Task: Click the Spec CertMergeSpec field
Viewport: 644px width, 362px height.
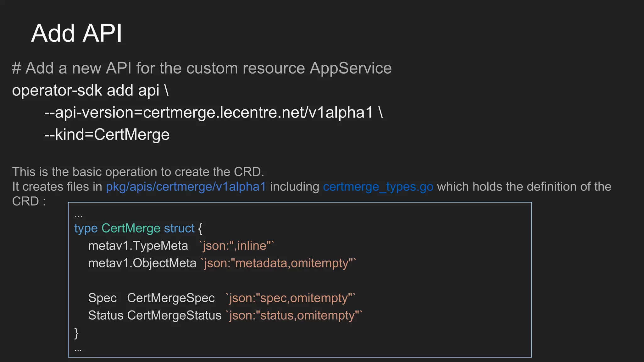Action: pyautogui.click(x=152, y=298)
